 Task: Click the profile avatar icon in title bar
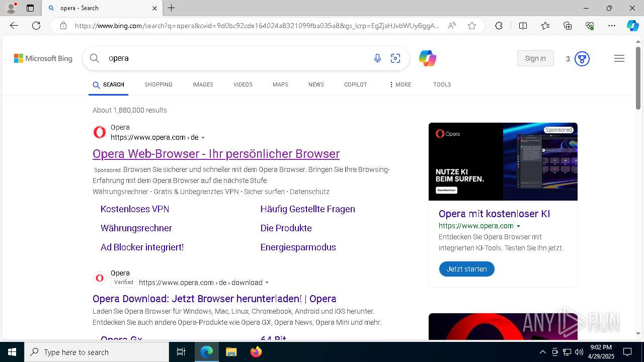[11, 8]
